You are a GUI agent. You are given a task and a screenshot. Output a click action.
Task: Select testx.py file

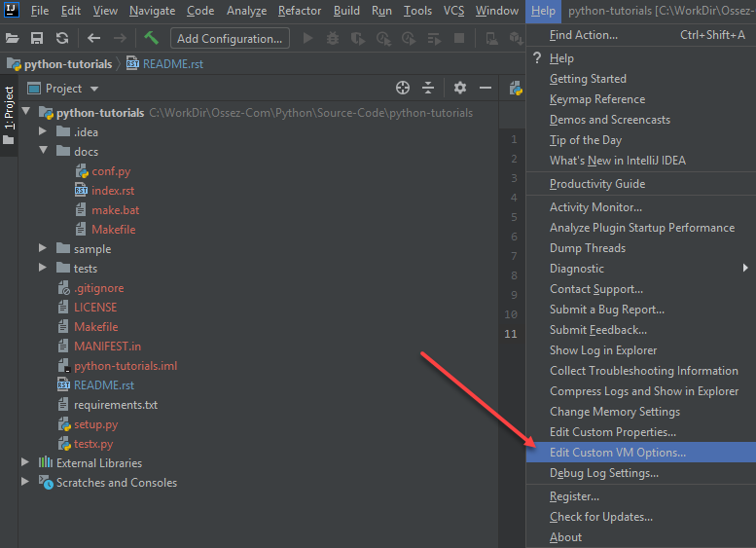click(x=93, y=444)
